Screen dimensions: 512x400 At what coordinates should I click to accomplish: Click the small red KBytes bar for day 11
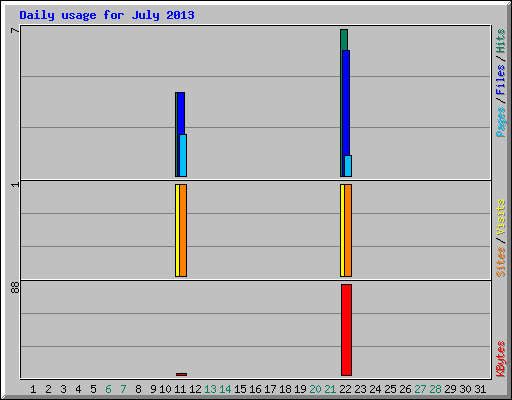tap(181, 374)
